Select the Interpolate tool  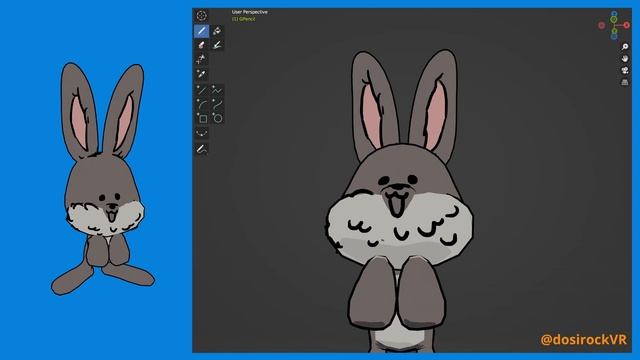coord(201,133)
